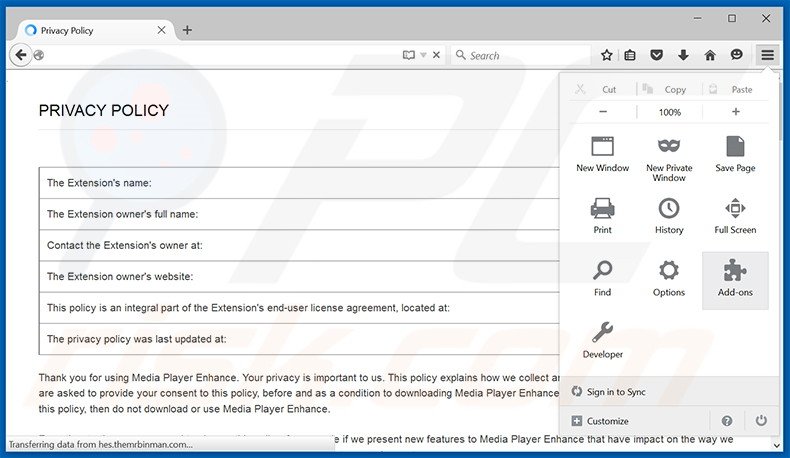Screen dimensions: 790x458
Task: Click 'The Extension's name:' row
Action: (x=299, y=183)
